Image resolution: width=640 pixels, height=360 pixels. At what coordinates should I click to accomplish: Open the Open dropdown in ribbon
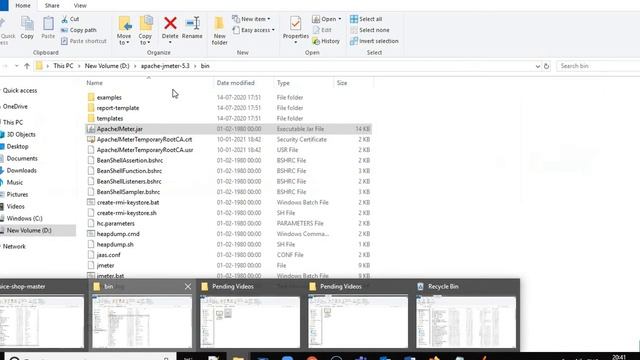pyautogui.click(x=327, y=19)
